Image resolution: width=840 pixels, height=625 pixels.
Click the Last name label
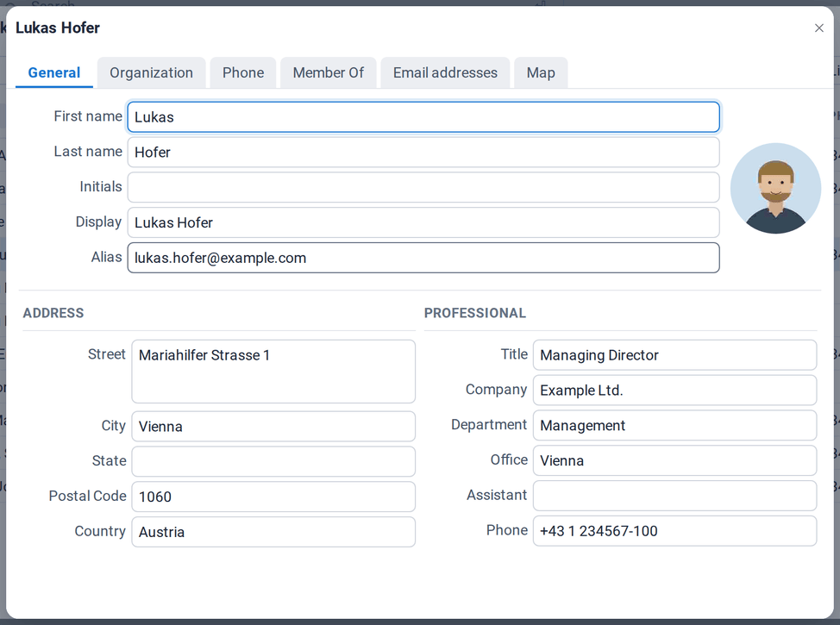coord(88,152)
